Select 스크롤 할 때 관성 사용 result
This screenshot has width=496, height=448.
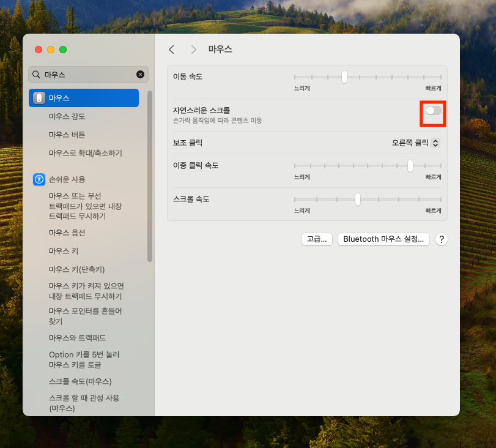pyautogui.click(x=84, y=403)
